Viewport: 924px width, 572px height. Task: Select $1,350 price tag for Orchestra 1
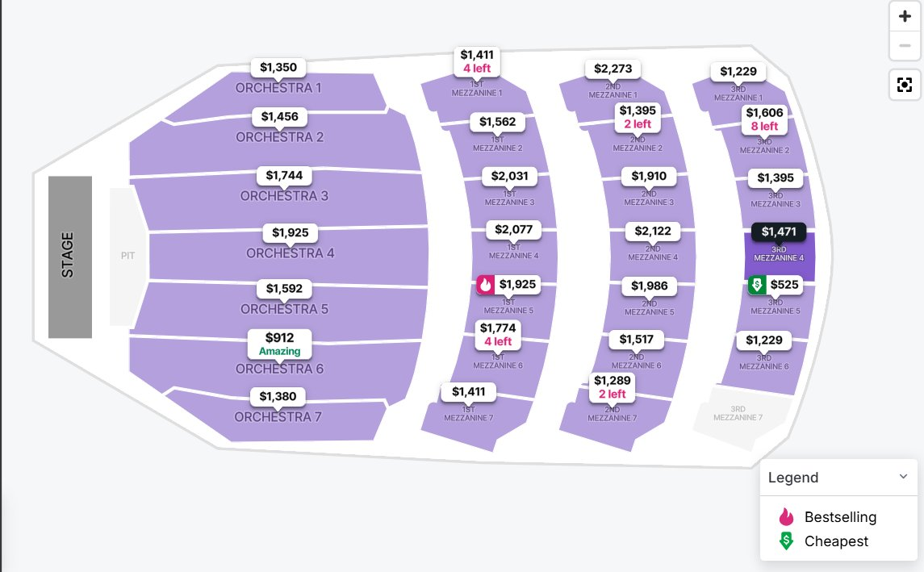click(x=278, y=67)
